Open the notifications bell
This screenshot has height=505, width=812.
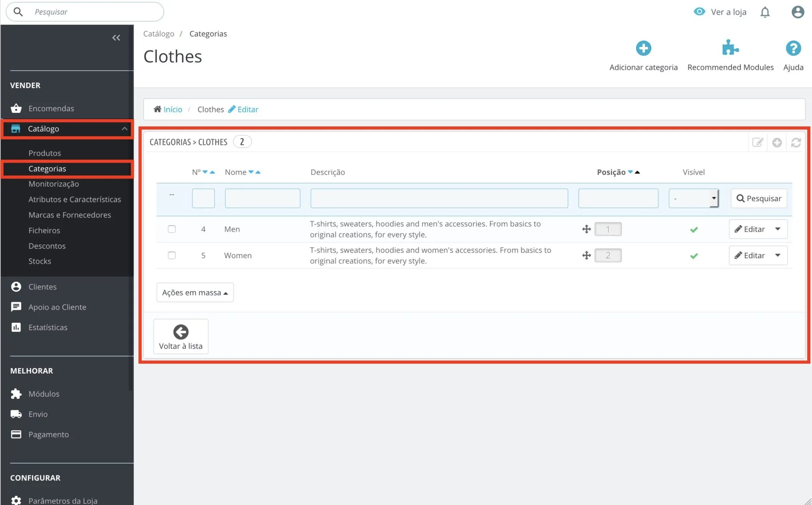(x=765, y=12)
